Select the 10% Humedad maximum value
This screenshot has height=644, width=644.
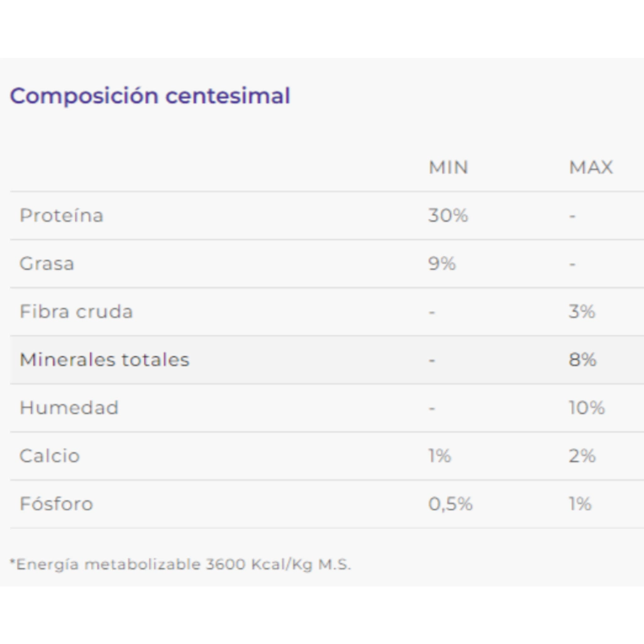click(x=587, y=408)
